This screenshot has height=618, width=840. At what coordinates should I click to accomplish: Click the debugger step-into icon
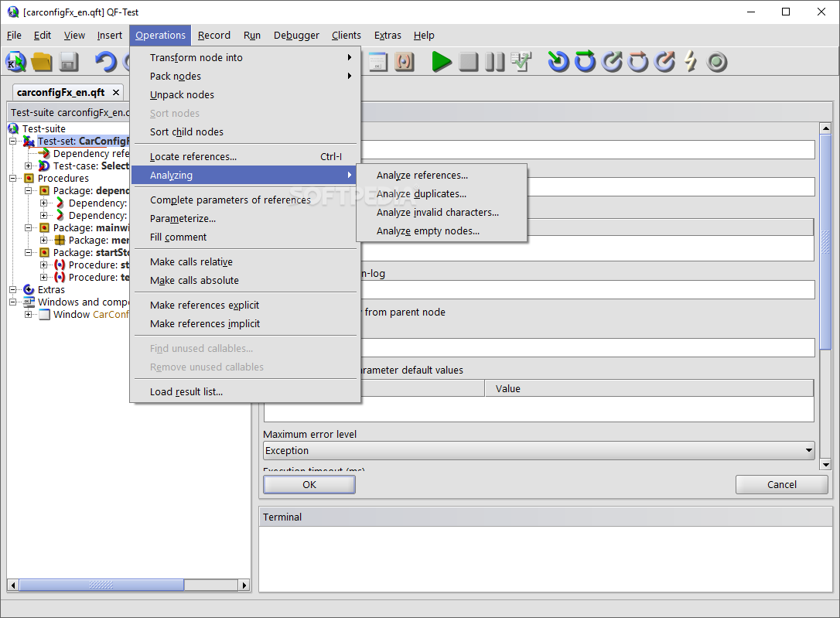point(558,62)
